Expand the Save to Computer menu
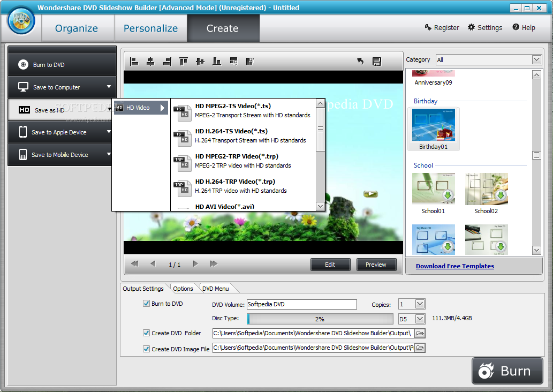The width and height of the screenshot is (553, 392). 109,87
